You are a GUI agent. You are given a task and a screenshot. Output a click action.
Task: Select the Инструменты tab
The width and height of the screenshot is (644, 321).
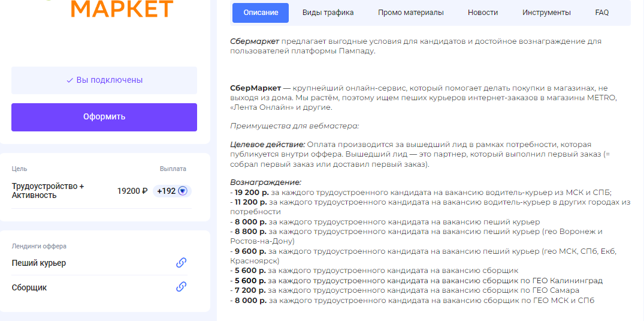pos(546,13)
